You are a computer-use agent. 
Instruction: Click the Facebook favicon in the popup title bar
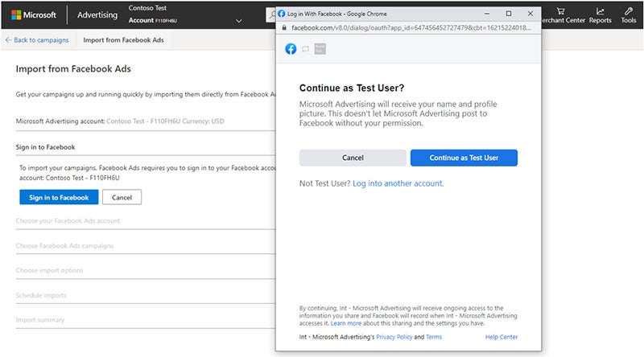[281, 14]
